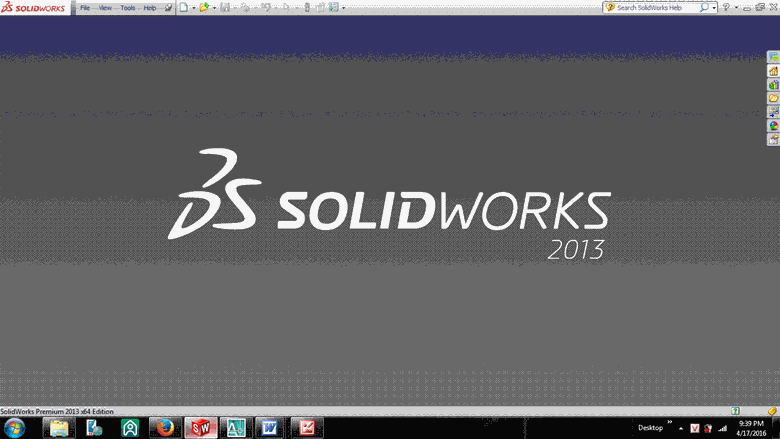Show hidden system tray icons
The image size is (780, 439).
tap(681, 429)
